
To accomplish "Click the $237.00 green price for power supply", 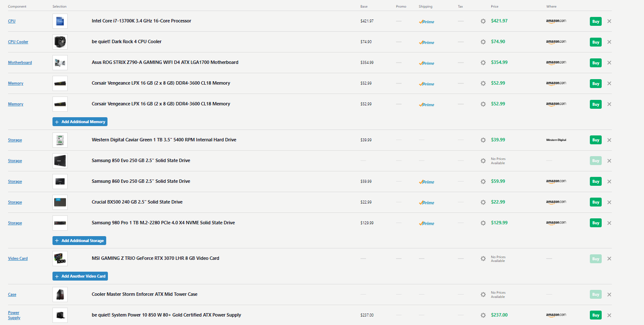I will (x=499, y=315).
